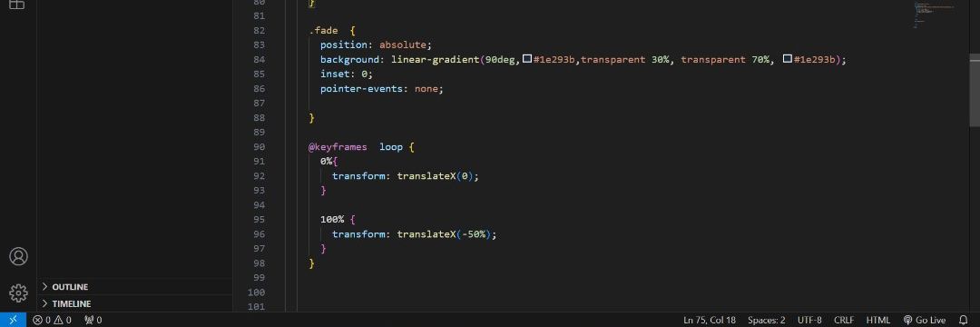Start the Go Live server
The image size is (980, 327).
coord(925,320)
